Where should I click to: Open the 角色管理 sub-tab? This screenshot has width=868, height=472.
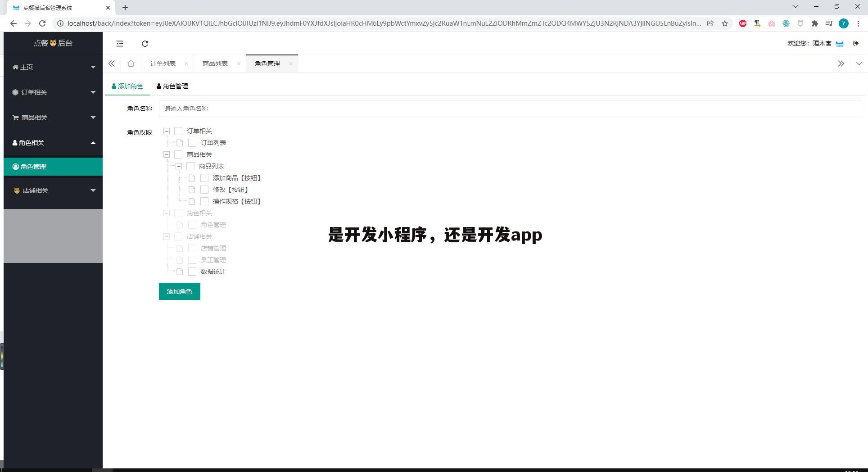point(173,86)
